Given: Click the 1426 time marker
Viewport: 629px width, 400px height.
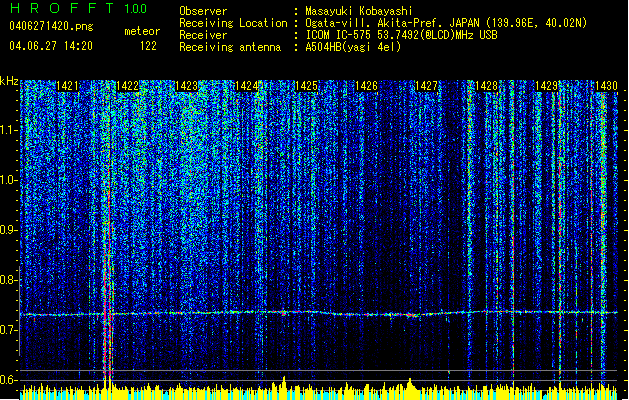Looking at the screenshot, I should 366,86.
